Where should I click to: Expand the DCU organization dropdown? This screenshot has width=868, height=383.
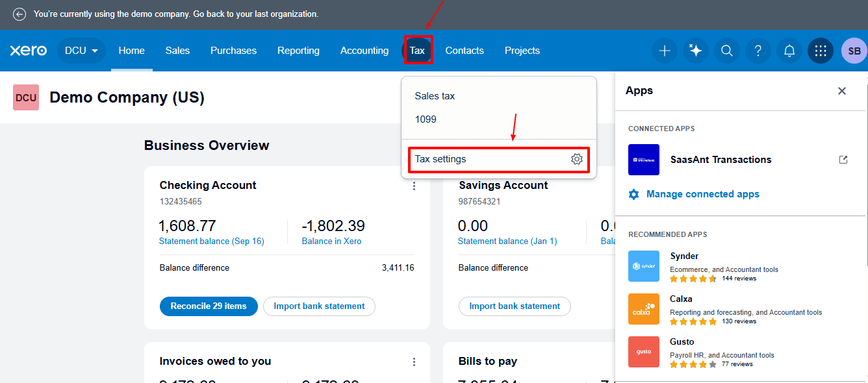[81, 51]
